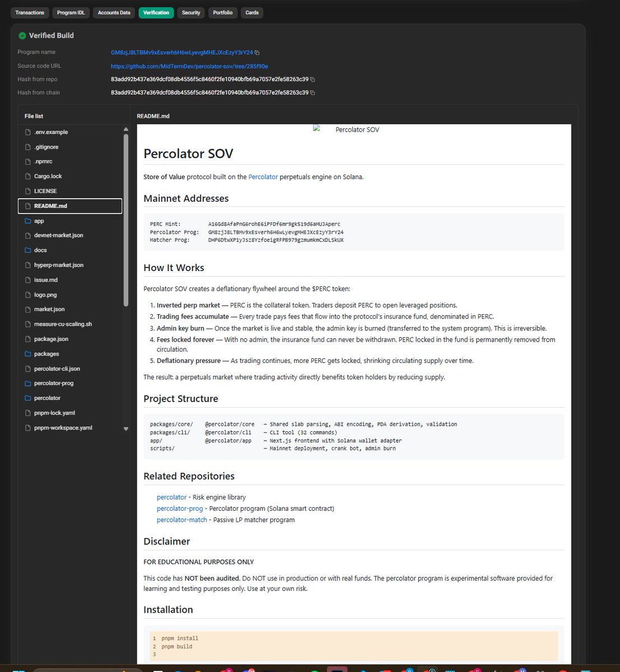Go to the Security tab
Image resolution: width=620 pixels, height=672 pixels.
(x=191, y=12)
